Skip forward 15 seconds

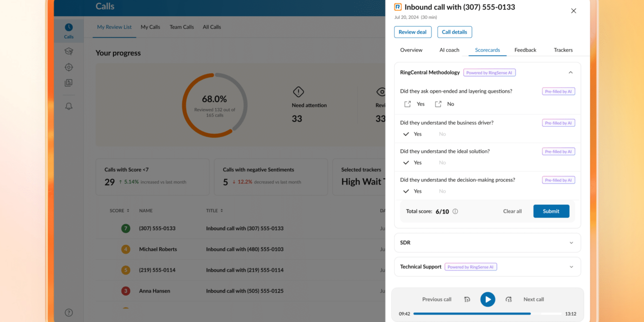tap(509, 299)
